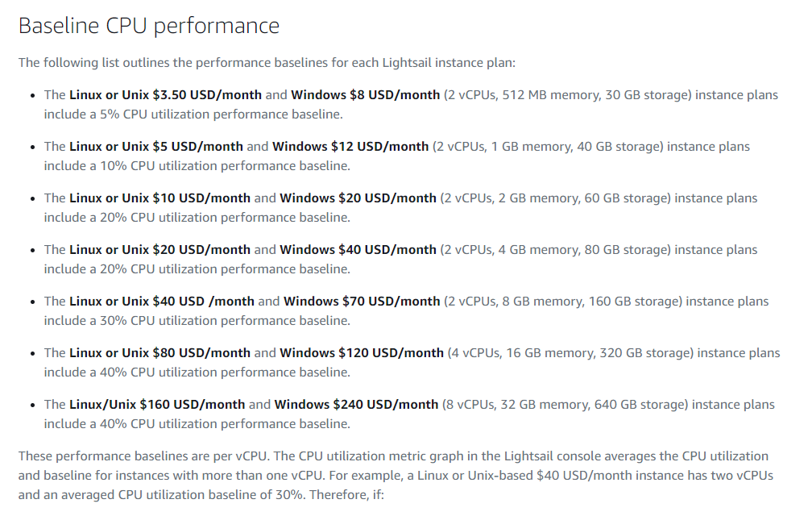Click the bold Linux or Unix $20 USD/month text

159,250
